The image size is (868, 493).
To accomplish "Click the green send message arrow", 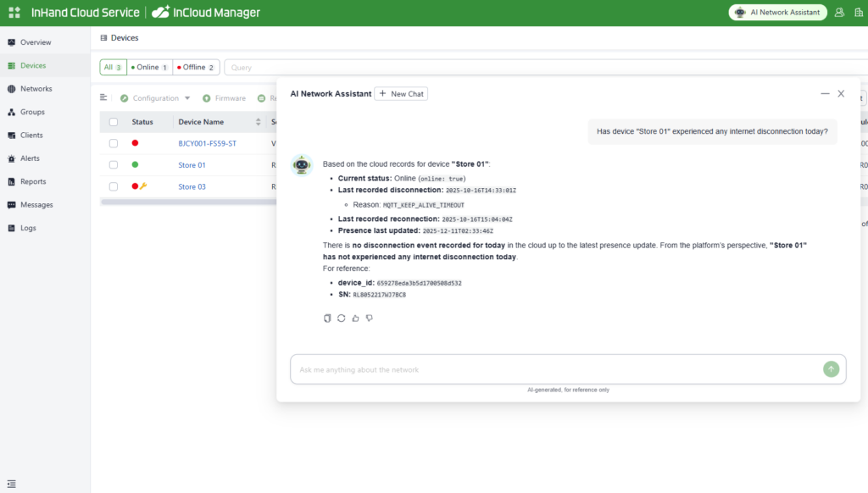I will 831,368.
